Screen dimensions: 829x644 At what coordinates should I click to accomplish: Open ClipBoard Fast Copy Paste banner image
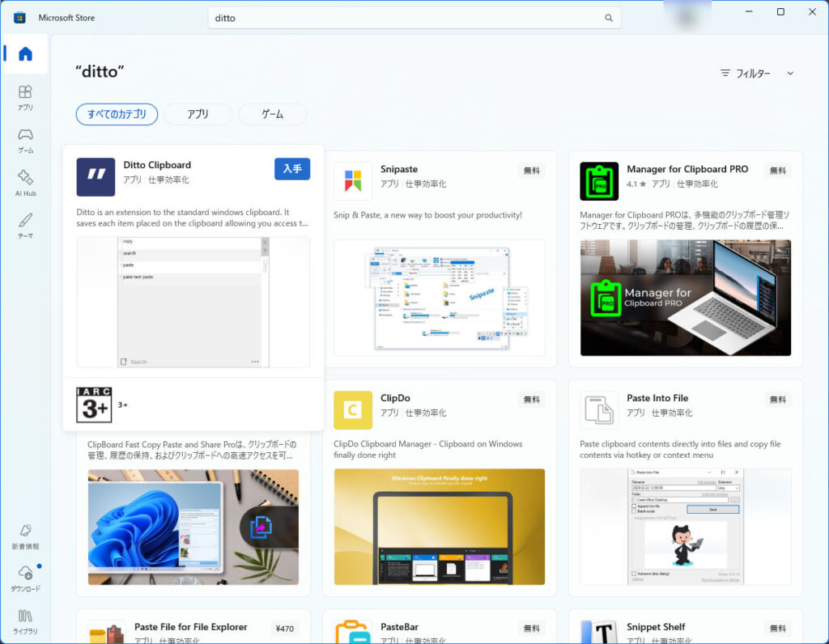click(x=193, y=527)
